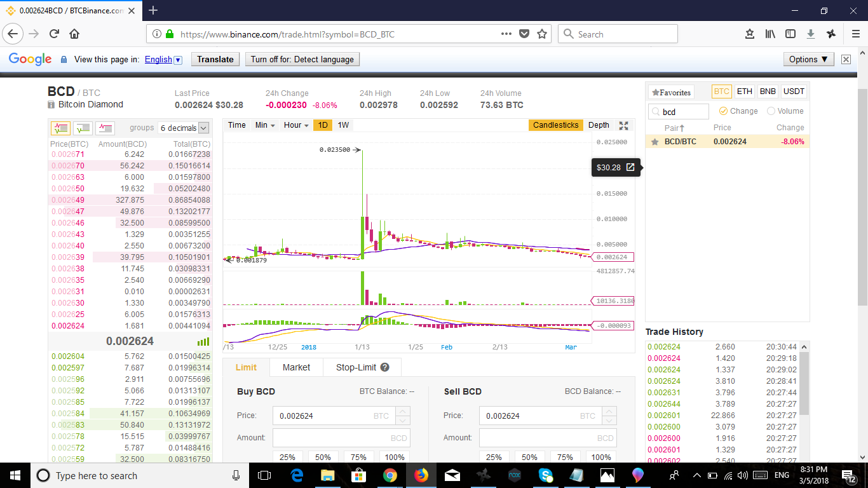Open Skype from taskbar
Image resolution: width=868 pixels, height=488 pixels.
545,475
